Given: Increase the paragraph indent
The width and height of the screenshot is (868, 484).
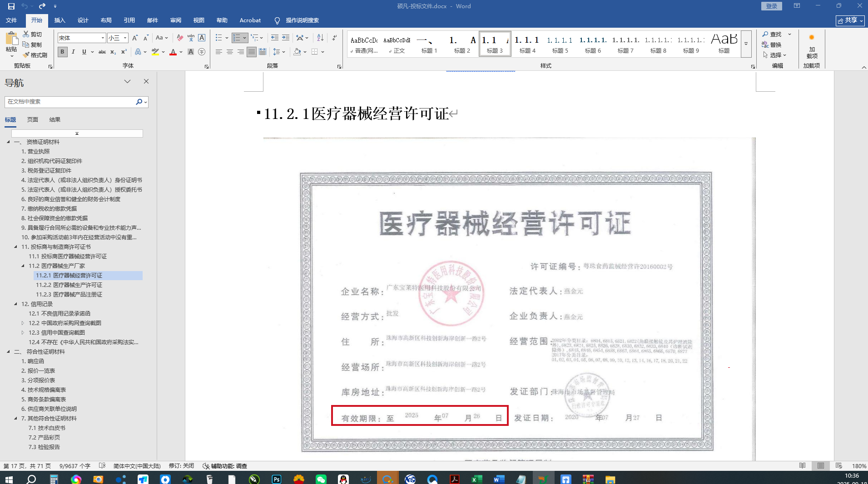Looking at the screenshot, I should click(286, 38).
